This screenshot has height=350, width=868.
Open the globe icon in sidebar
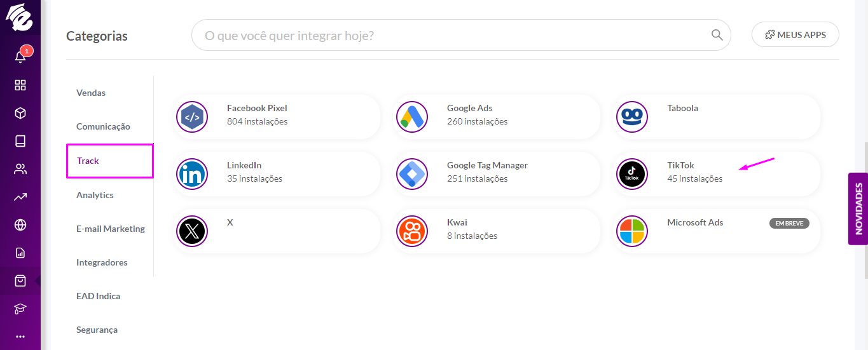(20, 225)
